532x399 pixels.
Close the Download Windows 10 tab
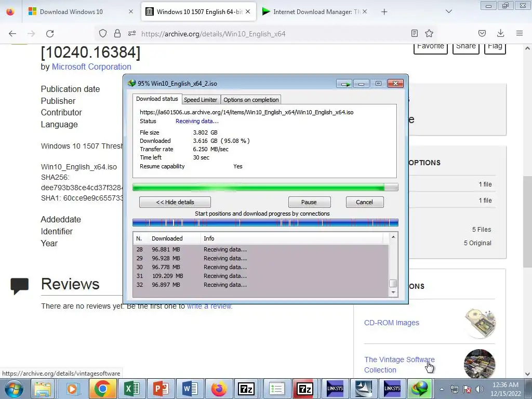tap(131, 11)
